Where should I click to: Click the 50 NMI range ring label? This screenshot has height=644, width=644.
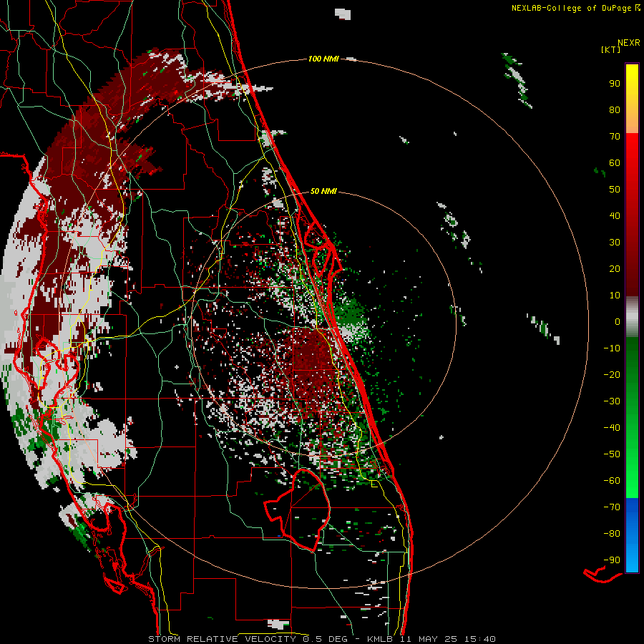click(323, 191)
